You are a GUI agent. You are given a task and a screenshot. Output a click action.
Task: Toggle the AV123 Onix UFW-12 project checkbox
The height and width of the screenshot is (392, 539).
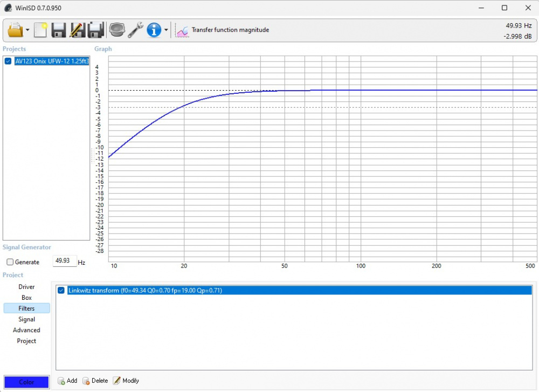tap(8, 61)
